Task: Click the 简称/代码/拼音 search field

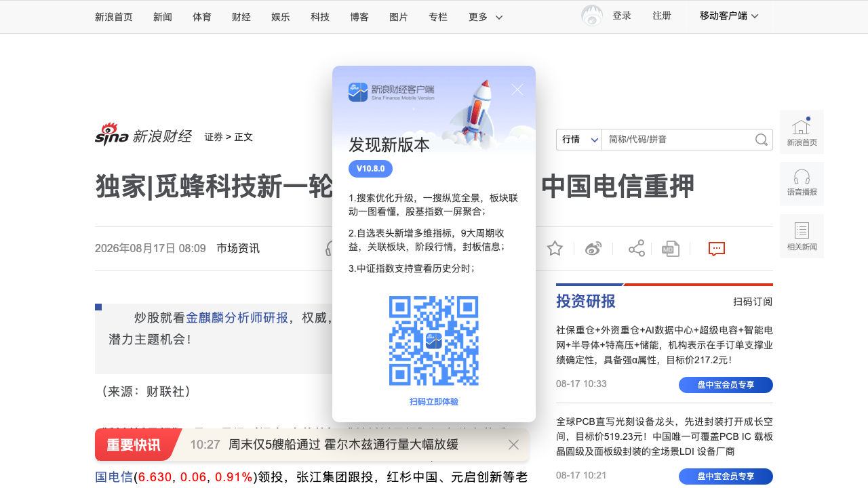Action: (678, 140)
